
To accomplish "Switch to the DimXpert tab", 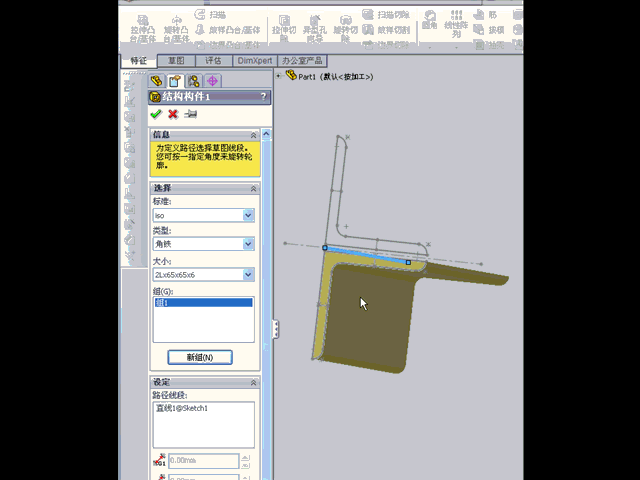I will [x=255, y=61].
